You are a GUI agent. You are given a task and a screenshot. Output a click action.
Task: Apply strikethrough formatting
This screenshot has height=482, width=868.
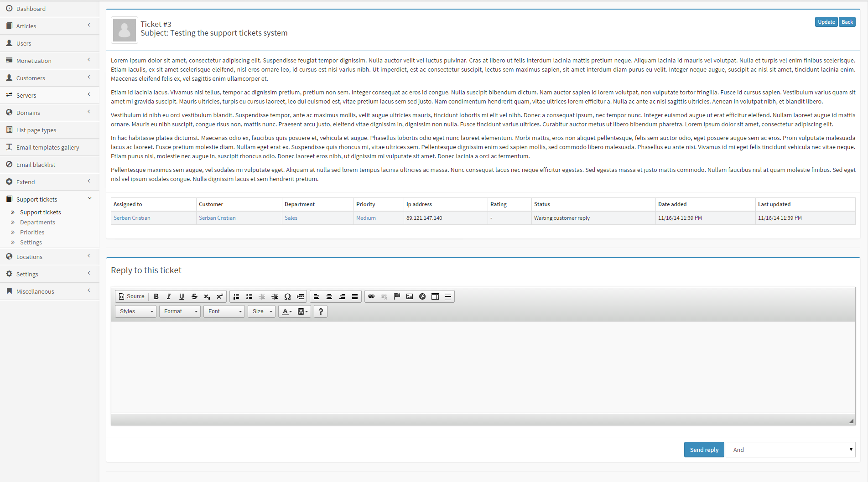click(x=194, y=296)
